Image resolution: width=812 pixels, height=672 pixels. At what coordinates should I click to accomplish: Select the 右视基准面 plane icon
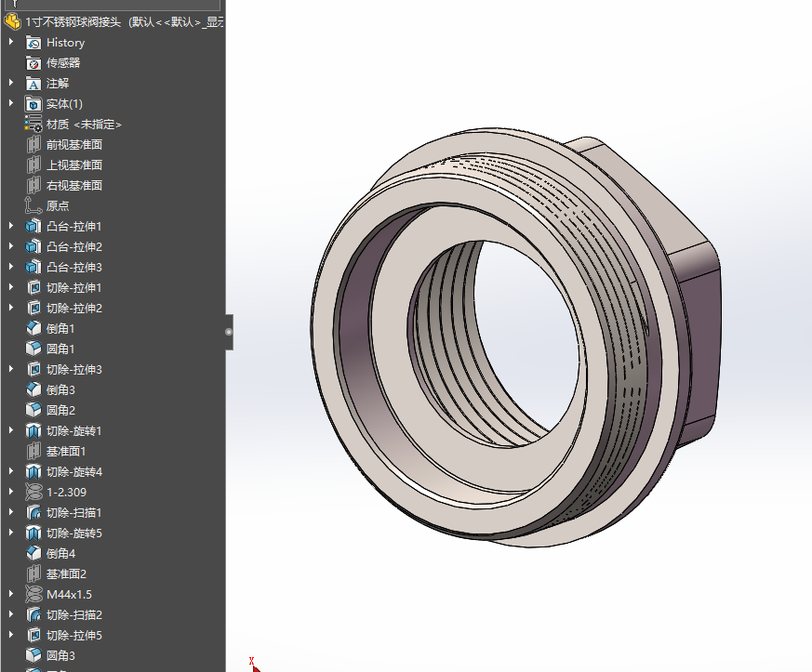click(x=33, y=186)
